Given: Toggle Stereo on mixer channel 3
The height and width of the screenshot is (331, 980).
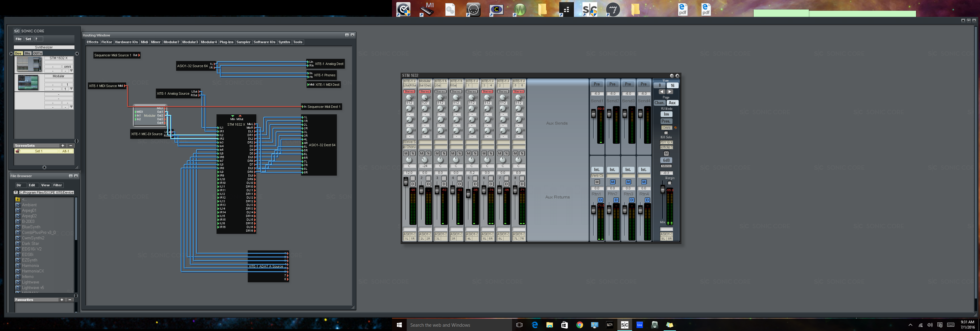Looking at the screenshot, I should tap(441, 91).
